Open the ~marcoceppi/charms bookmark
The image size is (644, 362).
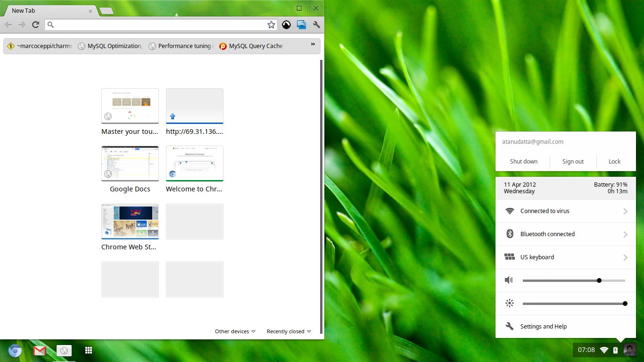tap(40, 46)
